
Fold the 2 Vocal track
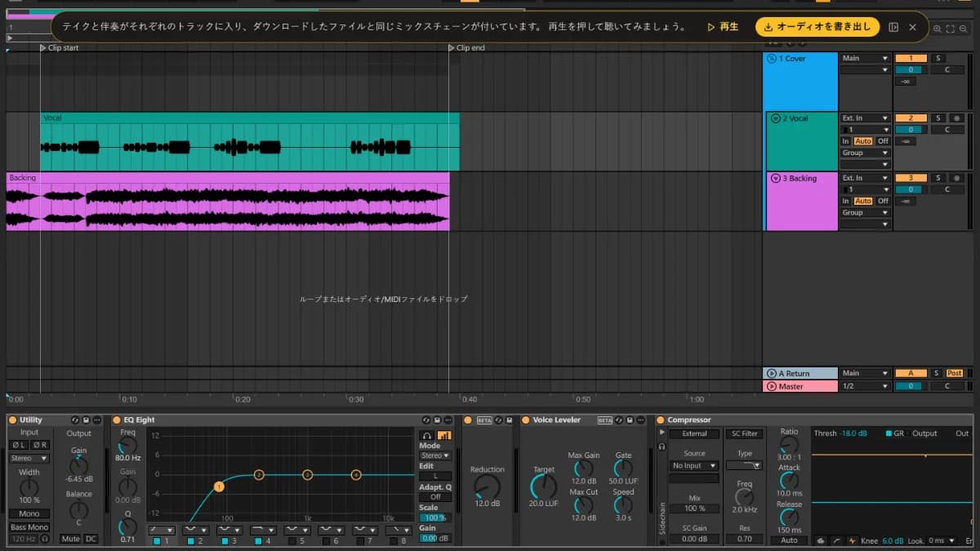(776, 118)
